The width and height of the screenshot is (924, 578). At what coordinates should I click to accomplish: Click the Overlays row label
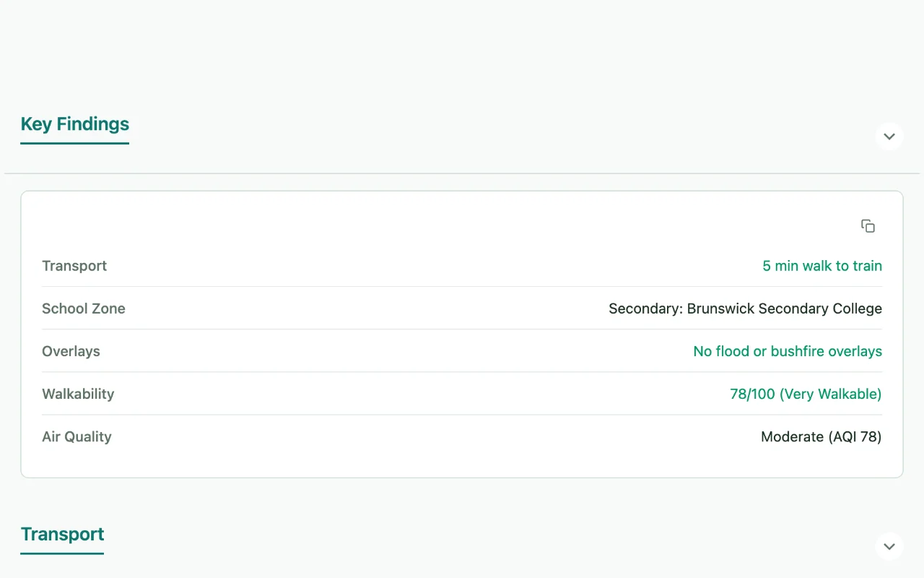[x=71, y=351]
